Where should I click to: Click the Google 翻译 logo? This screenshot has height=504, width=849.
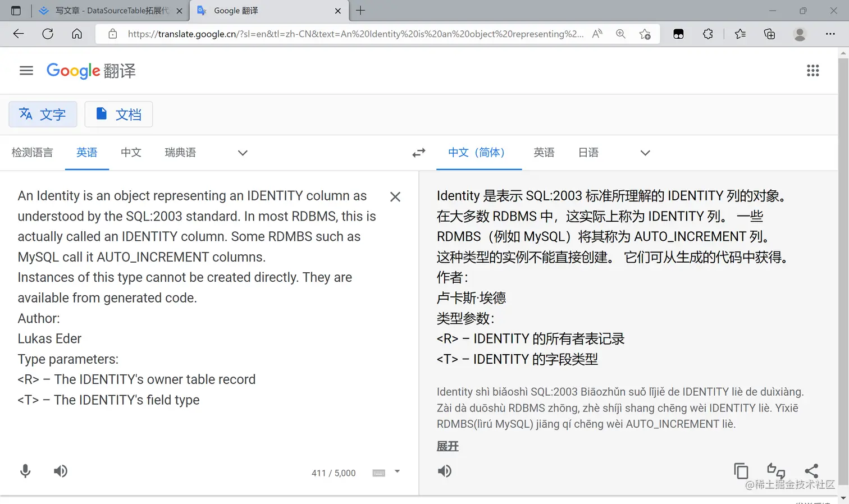pyautogui.click(x=91, y=71)
